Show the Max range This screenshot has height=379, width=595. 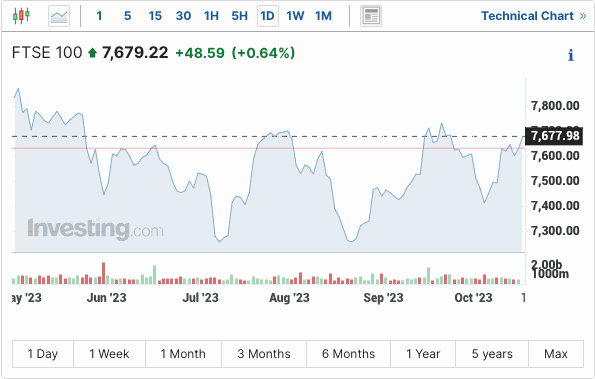pyautogui.click(x=556, y=354)
